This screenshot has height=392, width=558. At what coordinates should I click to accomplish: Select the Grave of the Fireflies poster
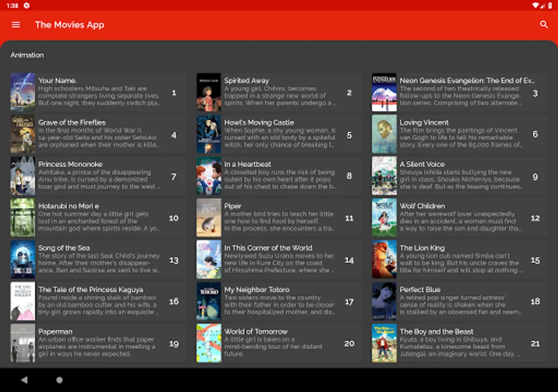tap(23, 134)
